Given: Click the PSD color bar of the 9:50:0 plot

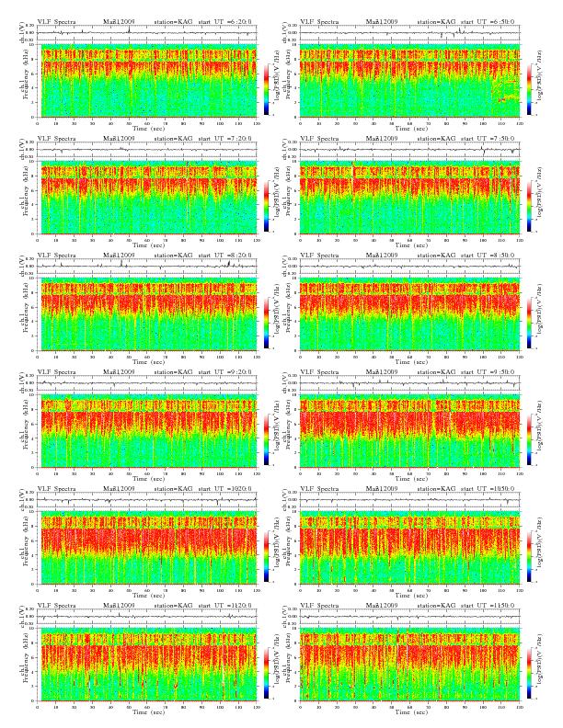Looking at the screenshot, I should (529, 439).
